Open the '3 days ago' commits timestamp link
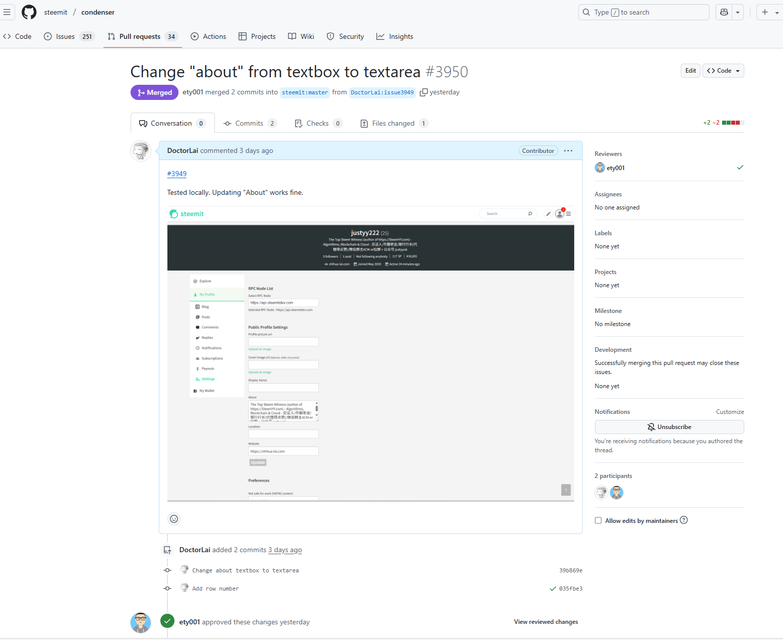The width and height of the screenshot is (783, 640). pos(285,550)
